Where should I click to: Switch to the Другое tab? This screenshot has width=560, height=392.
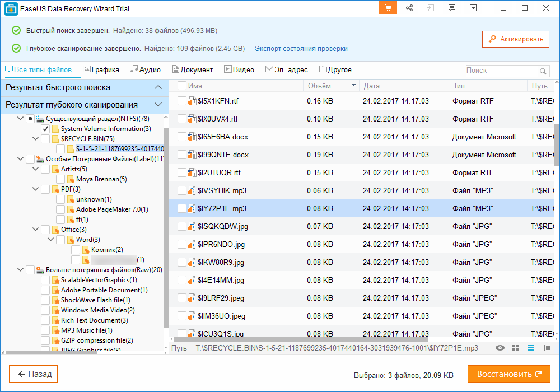pos(335,69)
